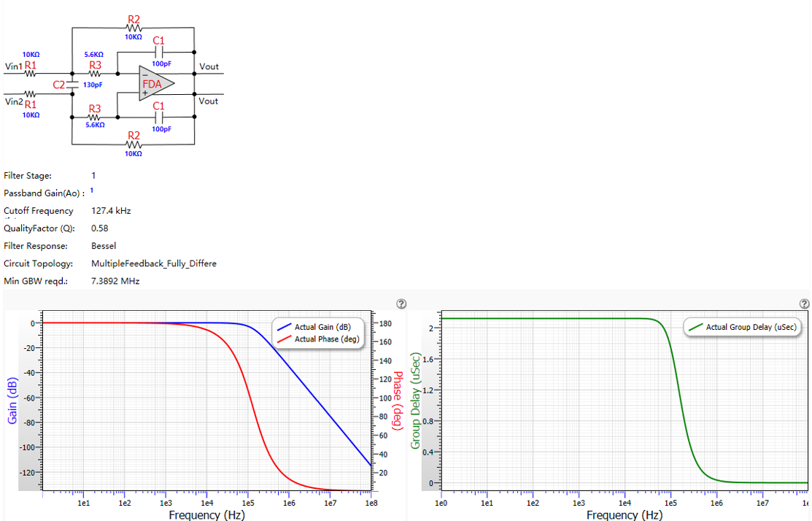Click the Passband Gain value 1 link
812x521 pixels.
pos(92,190)
